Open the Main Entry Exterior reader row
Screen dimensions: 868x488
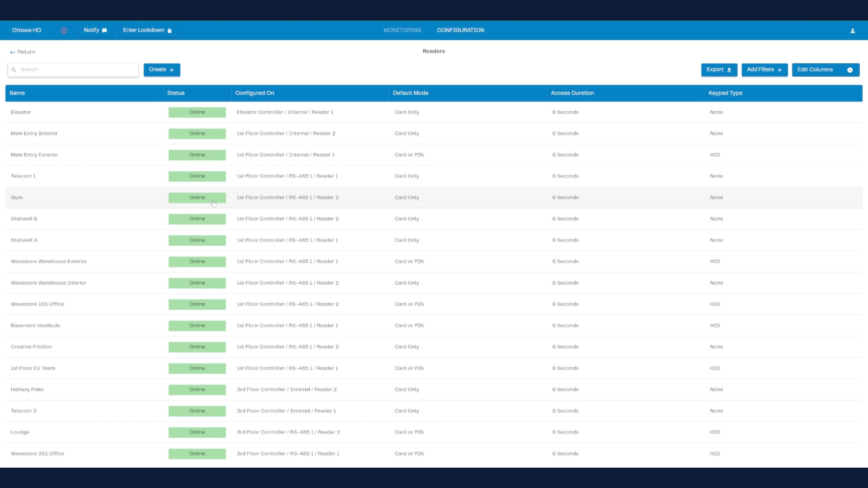point(34,155)
